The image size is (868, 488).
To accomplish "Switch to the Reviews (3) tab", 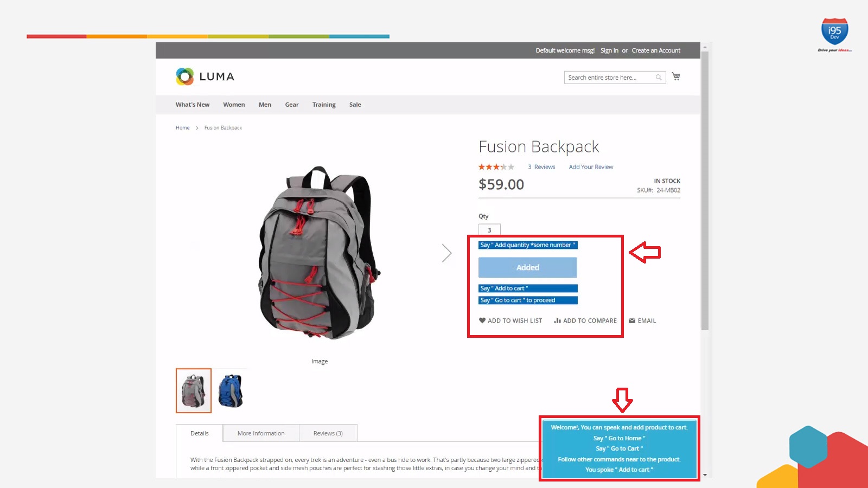I will point(328,433).
